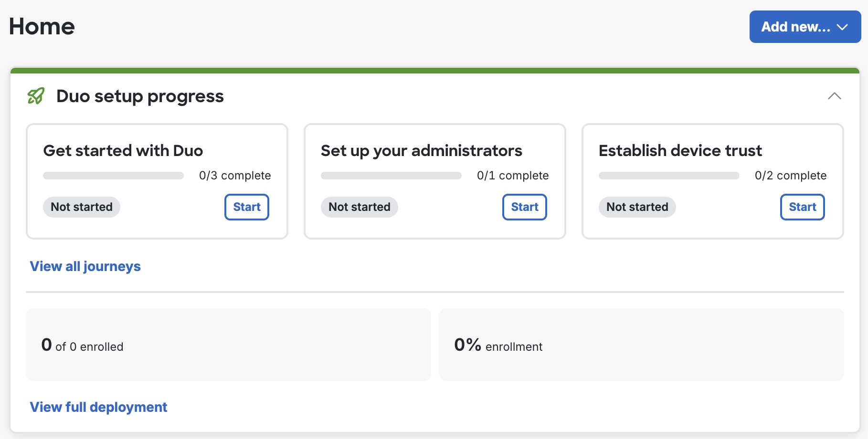Click Not started badge under Get started with Duo
The image size is (868, 439).
click(82, 207)
